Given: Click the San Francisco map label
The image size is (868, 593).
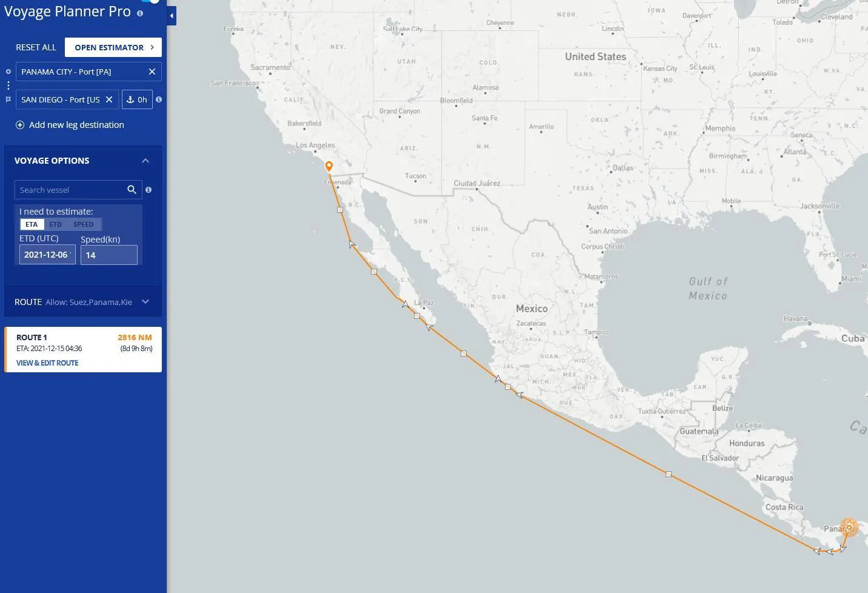Looking at the screenshot, I should [x=233, y=83].
